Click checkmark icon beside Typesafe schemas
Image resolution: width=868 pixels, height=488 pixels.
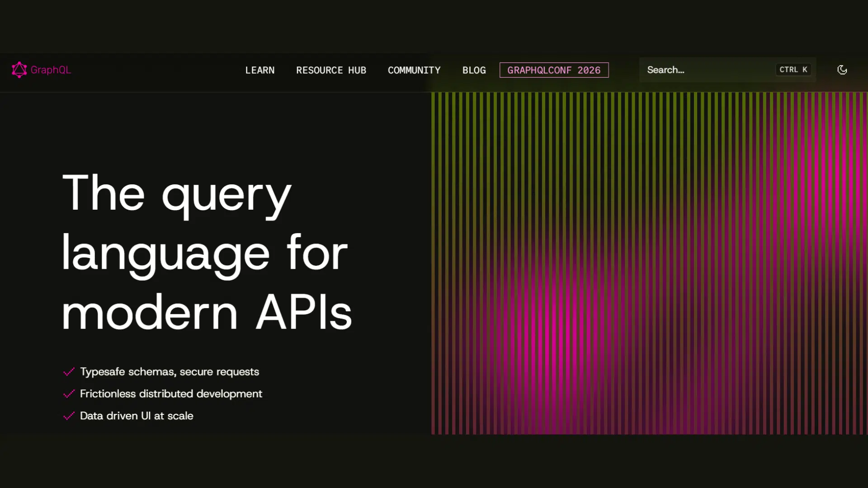click(69, 372)
